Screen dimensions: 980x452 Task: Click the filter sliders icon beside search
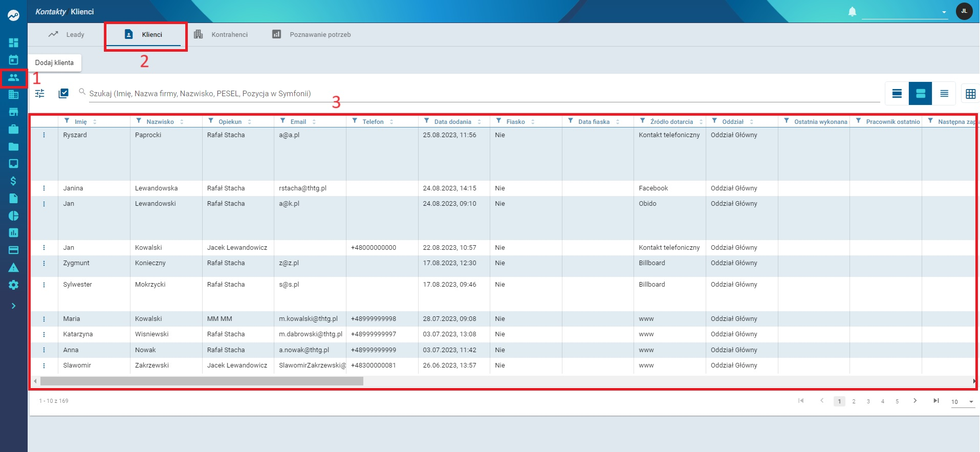(x=40, y=93)
